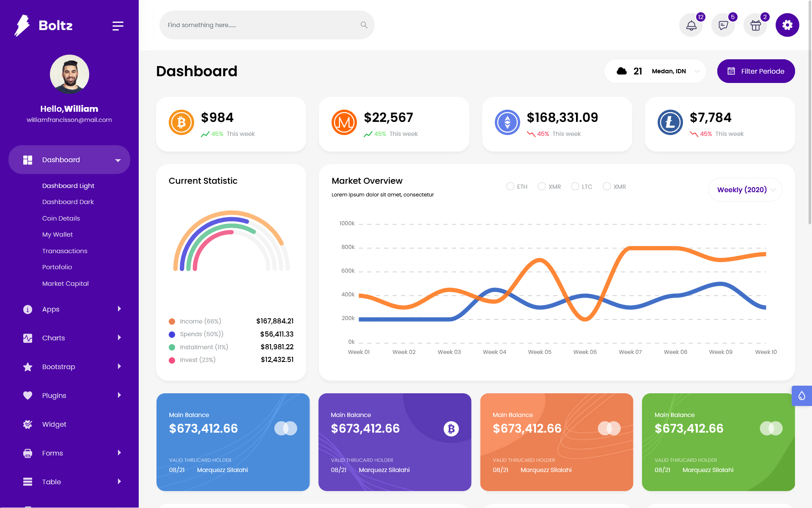
Task: Open the Widget sidebar link
Action: click(x=54, y=424)
